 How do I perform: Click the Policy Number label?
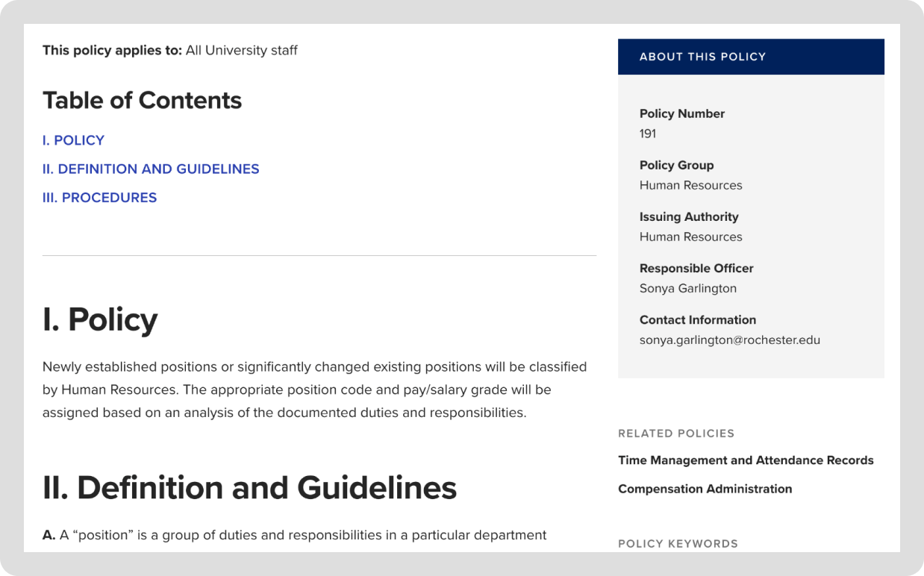click(x=681, y=113)
